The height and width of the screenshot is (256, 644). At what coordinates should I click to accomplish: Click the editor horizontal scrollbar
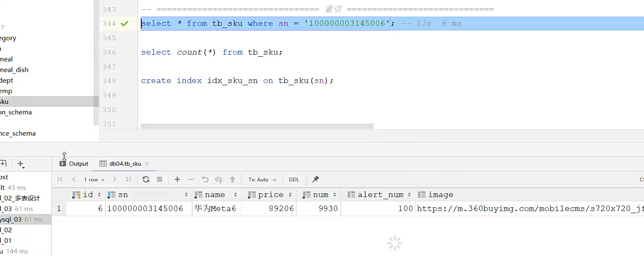pyautogui.click(x=257, y=126)
